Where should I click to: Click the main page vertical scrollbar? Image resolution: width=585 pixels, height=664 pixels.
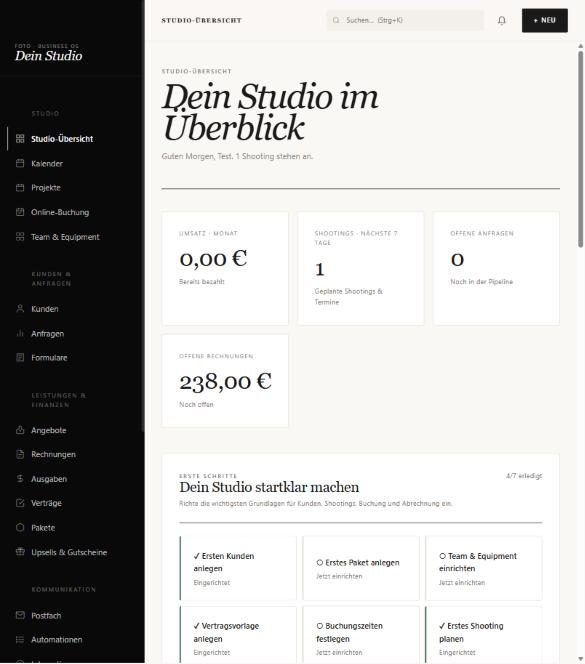pos(580,149)
